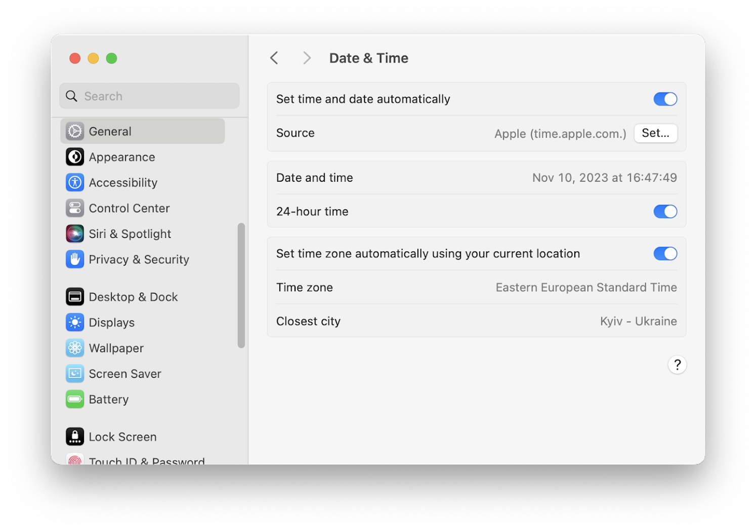
Task: Disable Set time and date automatically
Action: pyautogui.click(x=665, y=99)
